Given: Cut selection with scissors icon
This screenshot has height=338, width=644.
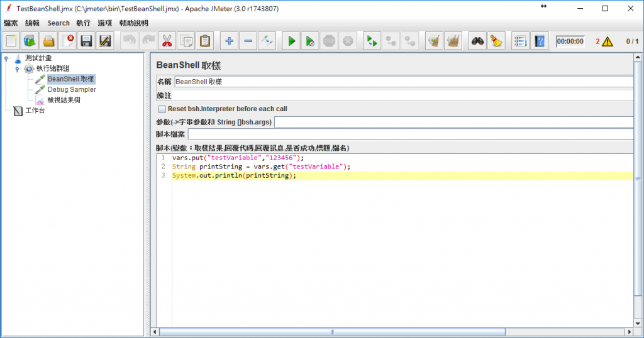Looking at the screenshot, I should coord(167,41).
